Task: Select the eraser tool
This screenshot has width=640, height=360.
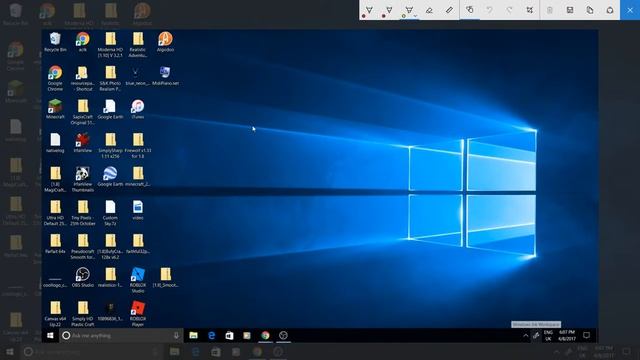Action: 429,10
